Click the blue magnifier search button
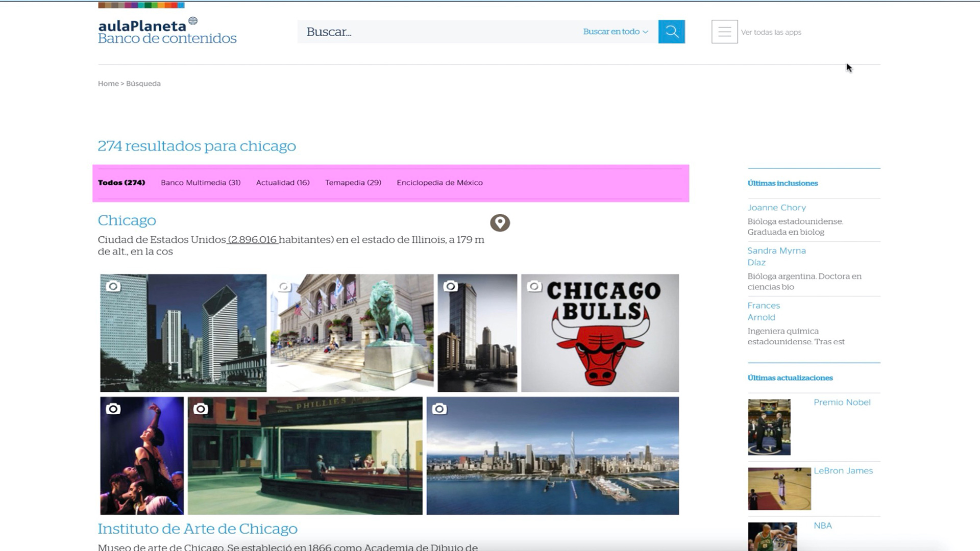The image size is (980, 551). tap(671, 32)
